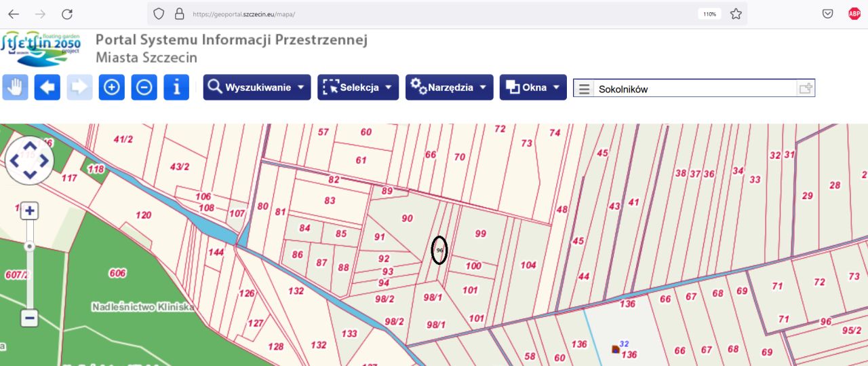This screenshot has width=868, height=366.
Task: Open hamburger menu in search box
Action: [584, 89]
